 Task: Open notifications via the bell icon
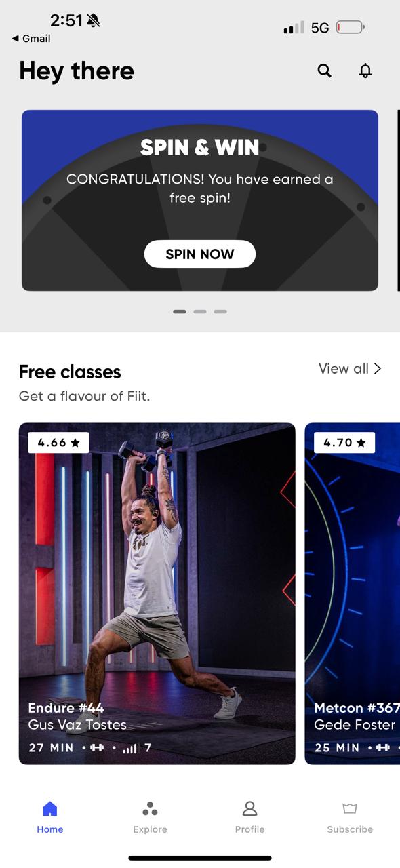click(365, 71)
